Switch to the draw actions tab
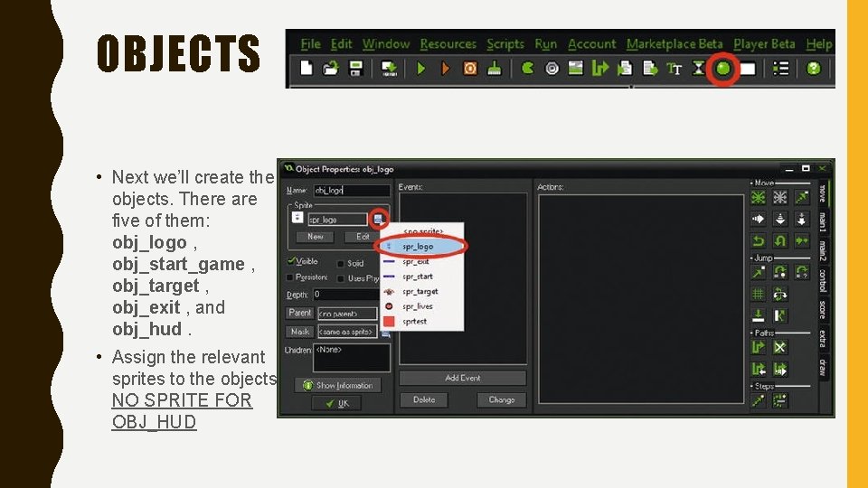This screenshot has height=488, width=868. pyautogui.click(x=823, y=367)
